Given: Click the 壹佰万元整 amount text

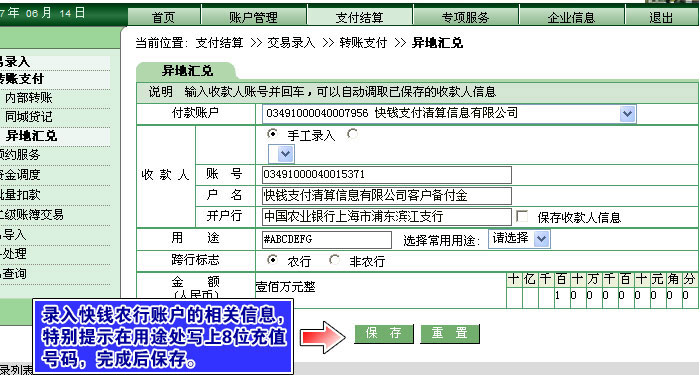Looking at the screenshot, I should click(x=285, y=287).
